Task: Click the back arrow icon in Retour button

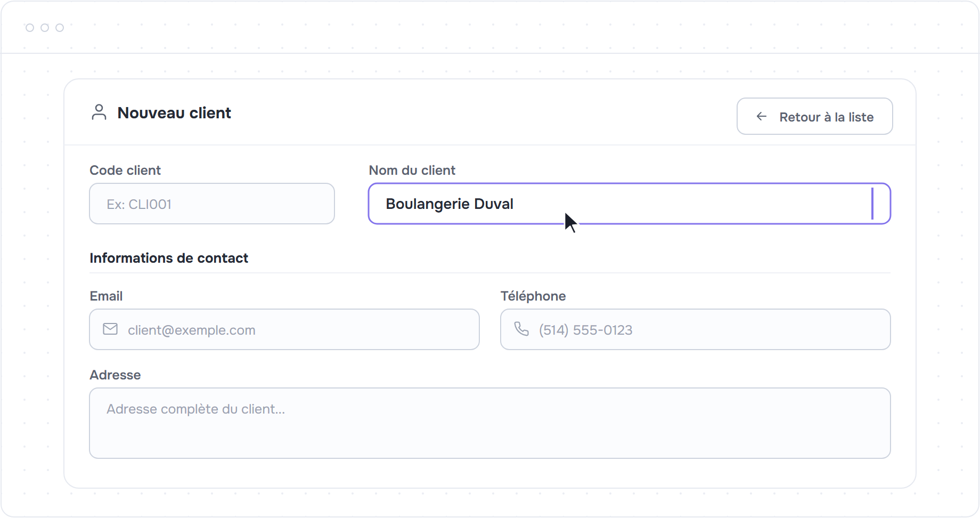Action: (x=762, y=116)
